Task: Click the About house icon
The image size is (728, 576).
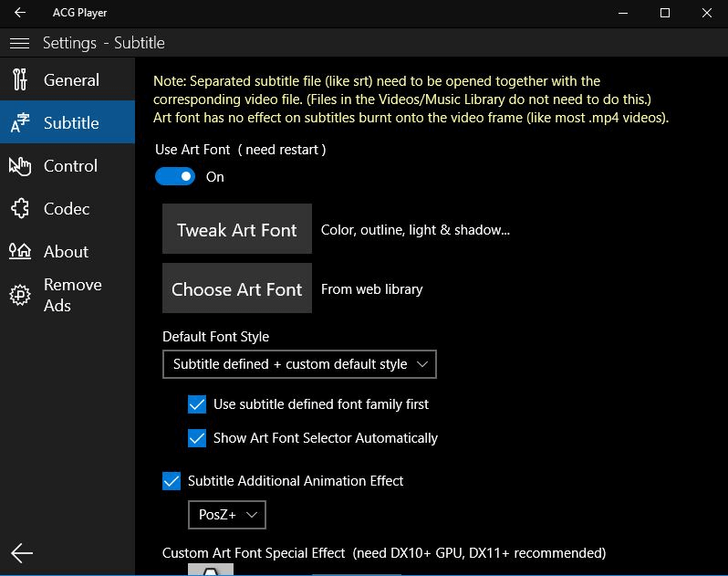Action: pyautogui.click(x=20, y=251)
